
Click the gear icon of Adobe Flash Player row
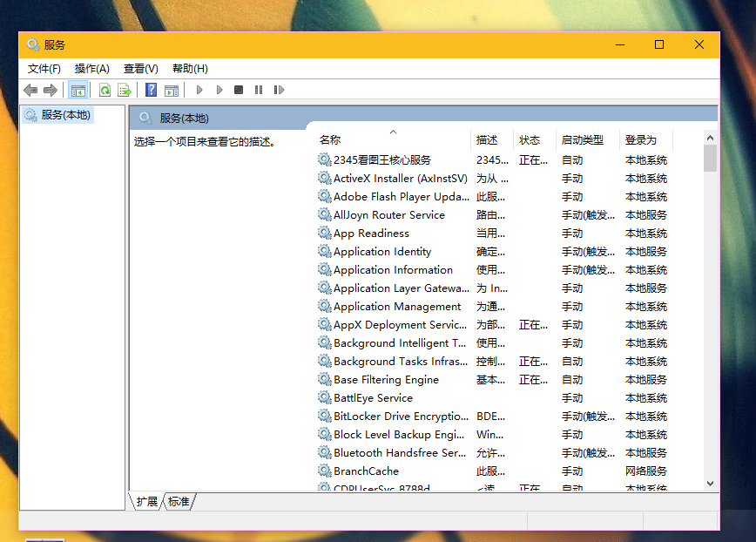[x=325, y=196]
